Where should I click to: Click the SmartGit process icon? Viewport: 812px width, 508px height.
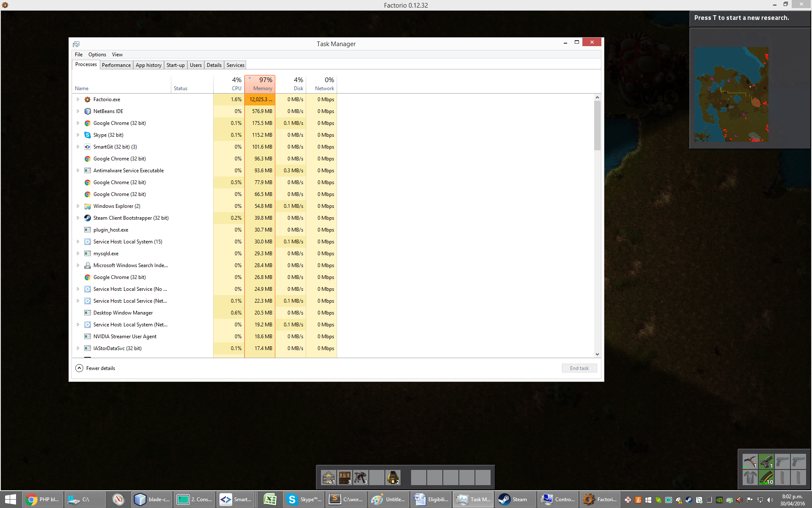point(88,147)
